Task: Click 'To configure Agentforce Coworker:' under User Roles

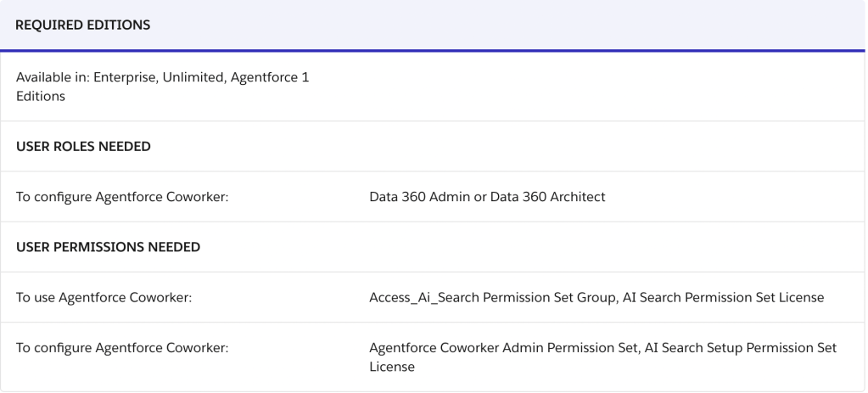Action: click(x=122, y=197)
